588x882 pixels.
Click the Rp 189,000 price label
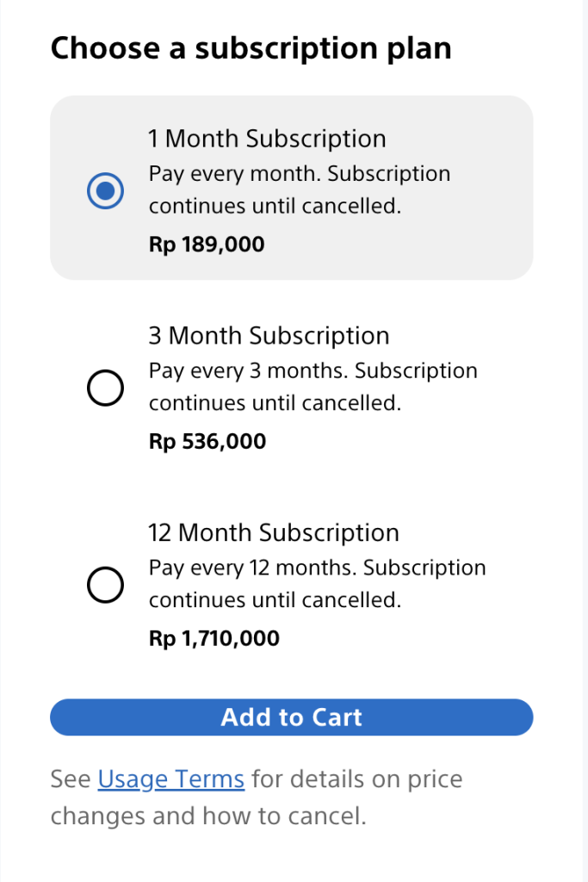[207, 244]
